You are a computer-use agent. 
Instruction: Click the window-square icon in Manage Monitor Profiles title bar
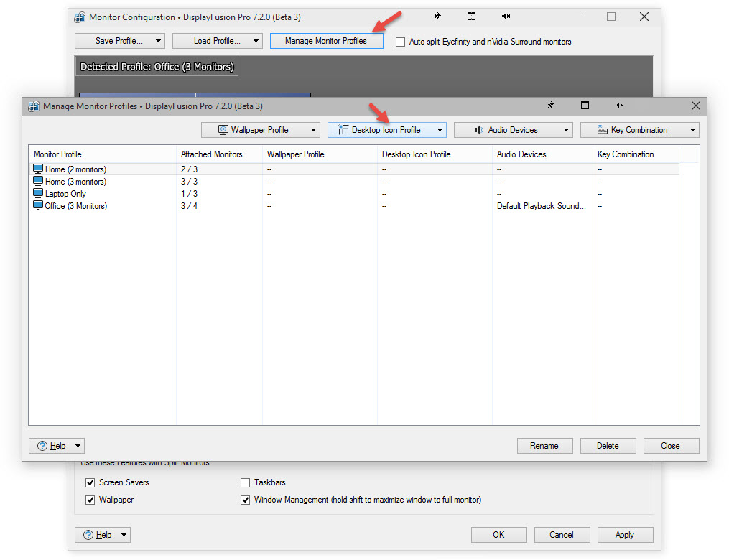click(585, 106)
